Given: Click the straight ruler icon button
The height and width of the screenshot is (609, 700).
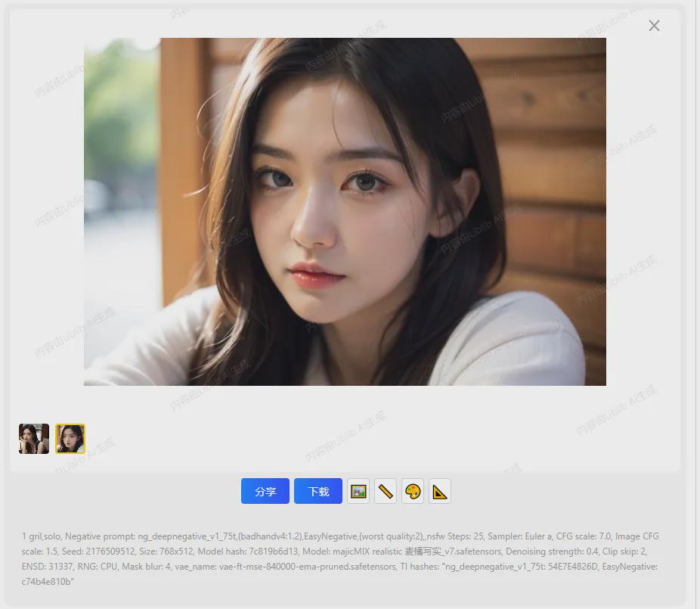Looking at the screenshot, I should click(386, 491).
